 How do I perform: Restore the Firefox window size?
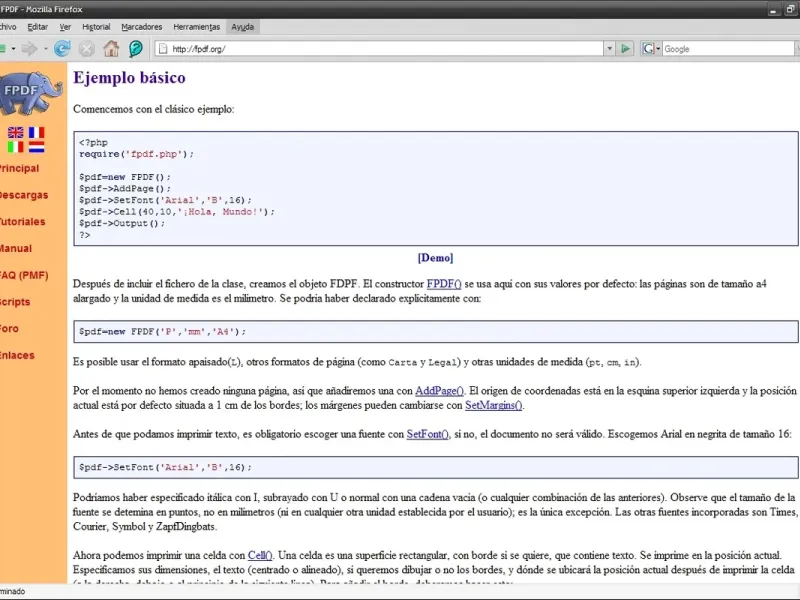pos(790,9)
